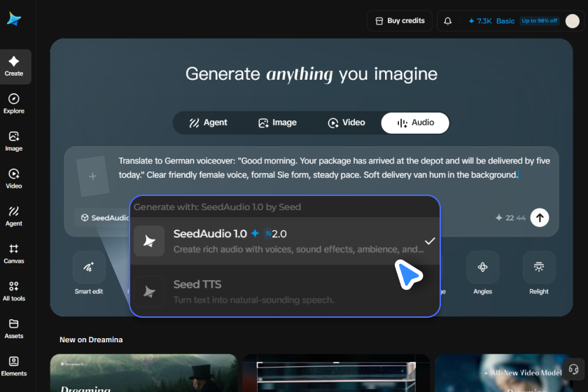Switch to the Image generation tab
The width and height of the screenshot is (588, 392).
tap(277, 122)
